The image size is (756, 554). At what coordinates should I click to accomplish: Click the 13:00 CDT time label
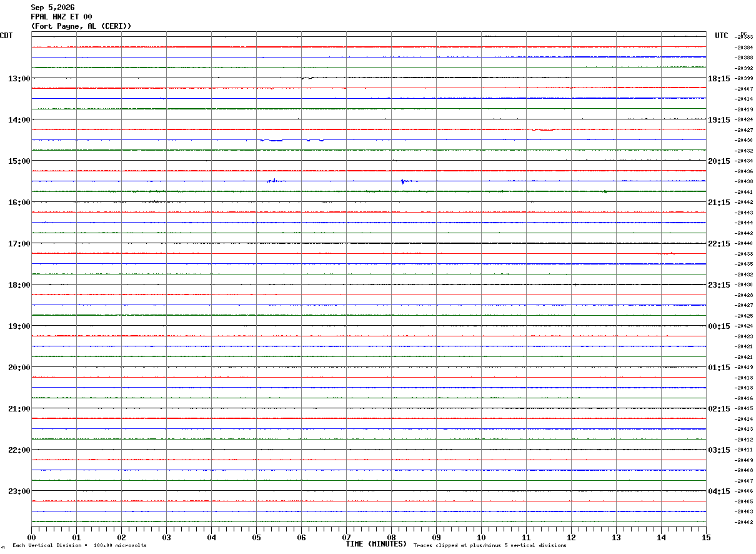[19, 78]
